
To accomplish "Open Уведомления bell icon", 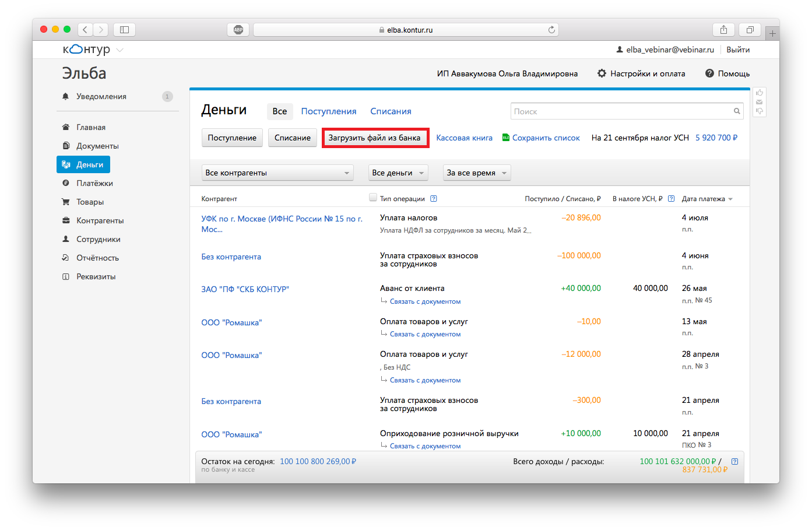I will [65, 96].
